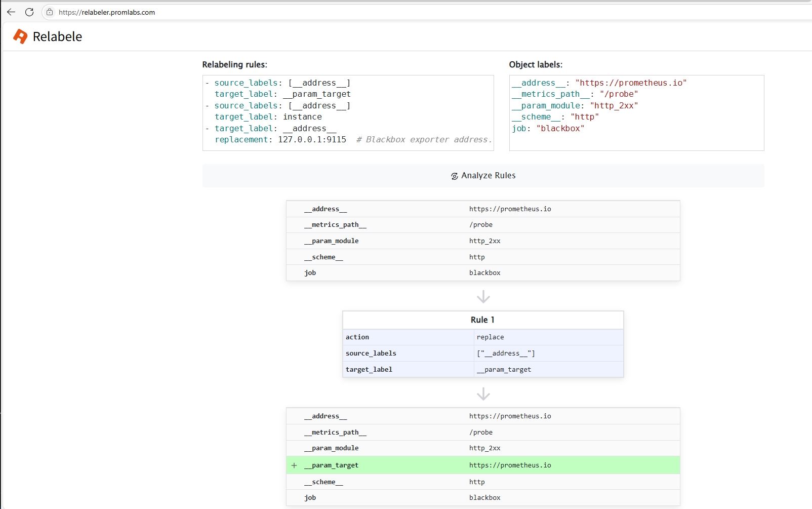The height and width of the screenshot is (509, 812).
Task: Click the down arrow above Rule 1
Action: pos(483,296)
